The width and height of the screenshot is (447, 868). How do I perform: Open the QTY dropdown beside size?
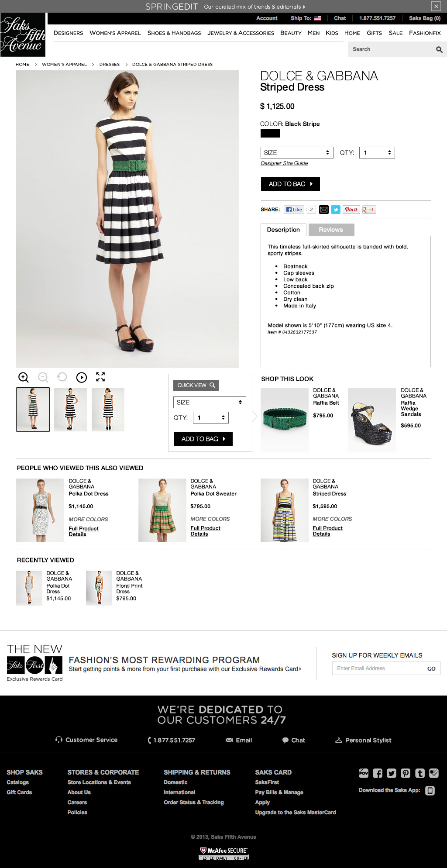click(377, 152)
